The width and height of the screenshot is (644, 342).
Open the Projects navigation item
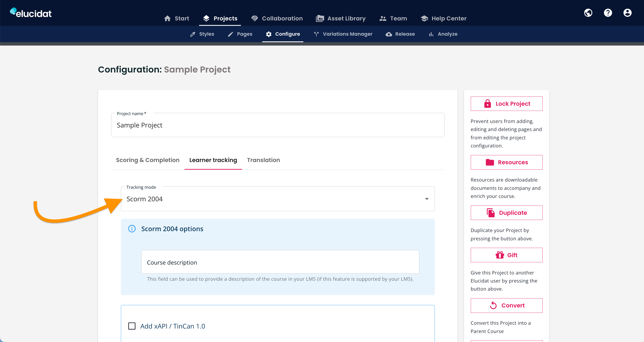(220, 18)
